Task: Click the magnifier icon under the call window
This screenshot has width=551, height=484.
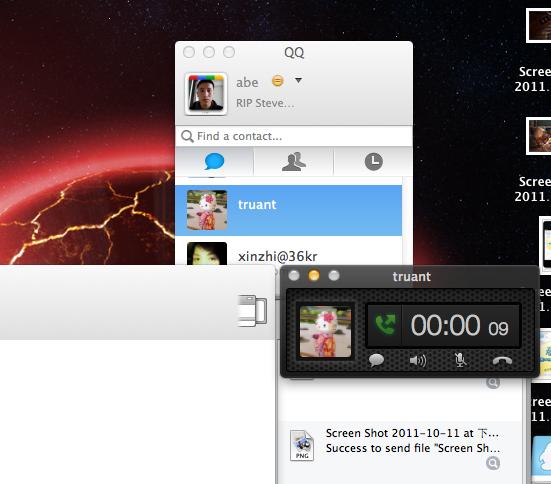Action: (493, 383)
